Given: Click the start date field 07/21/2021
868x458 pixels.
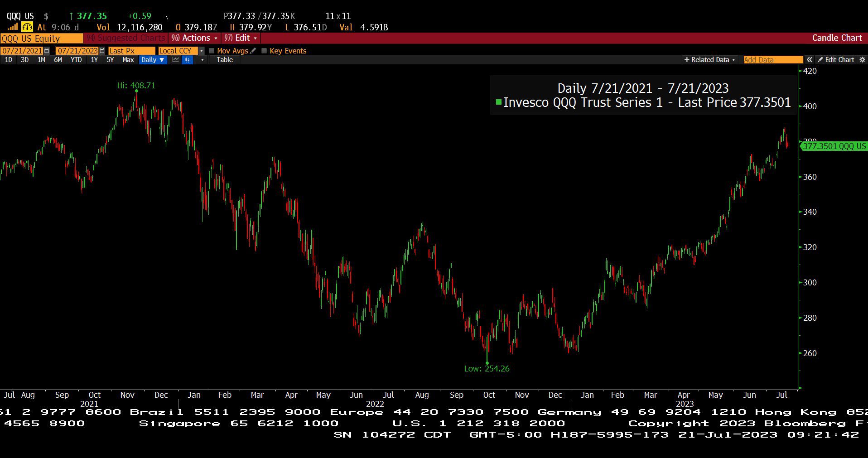Looking at the screenshot, I should pos(22,51).
